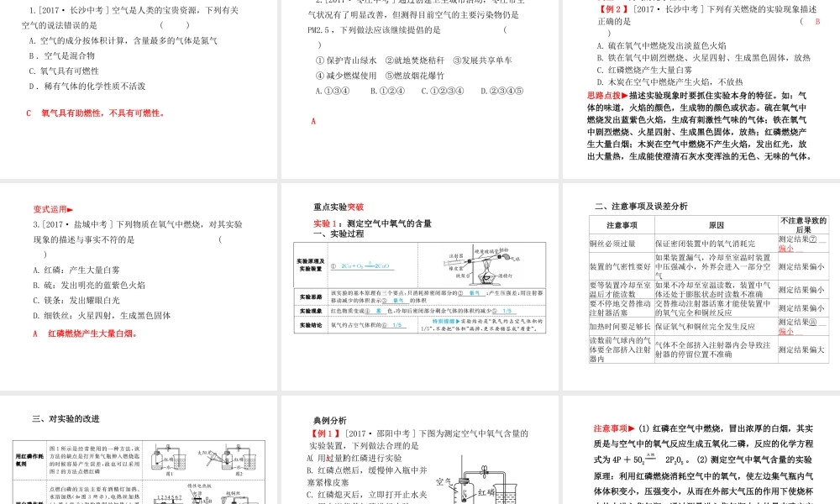Click option 'D. 木炭在空气中燃烧产生火焰，不放热'

point(669,82)
